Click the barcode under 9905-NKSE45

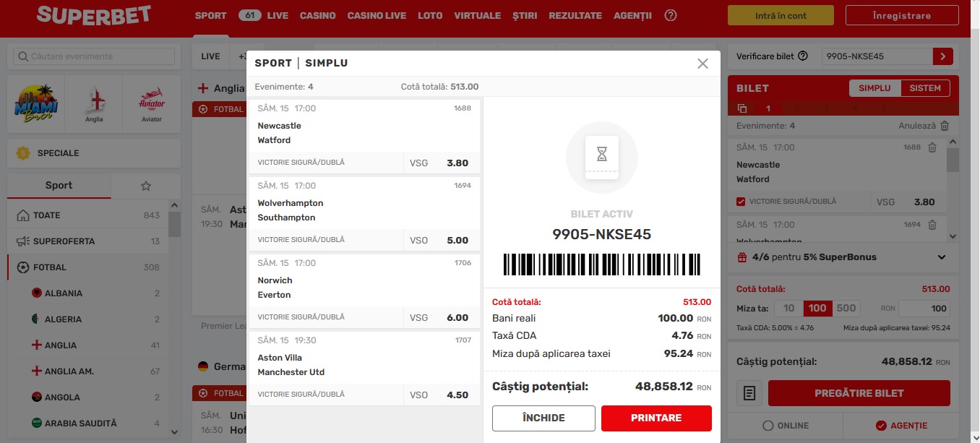pyautogui.click(x=602, y=264)
